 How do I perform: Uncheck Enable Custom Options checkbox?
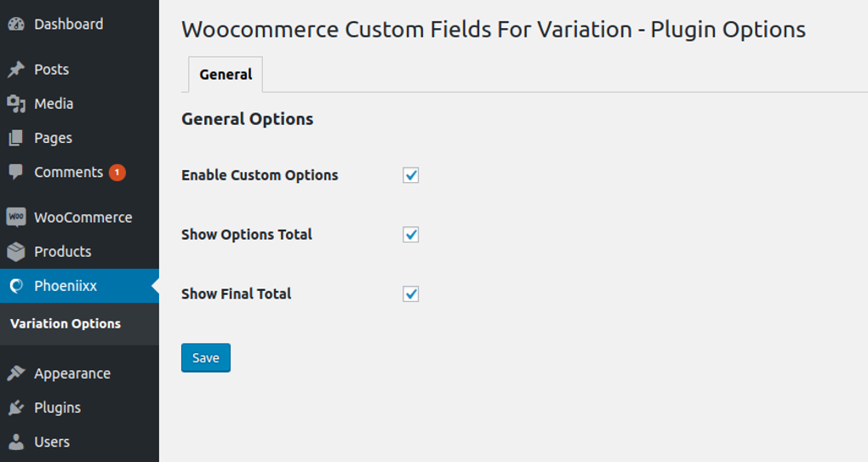411,175
